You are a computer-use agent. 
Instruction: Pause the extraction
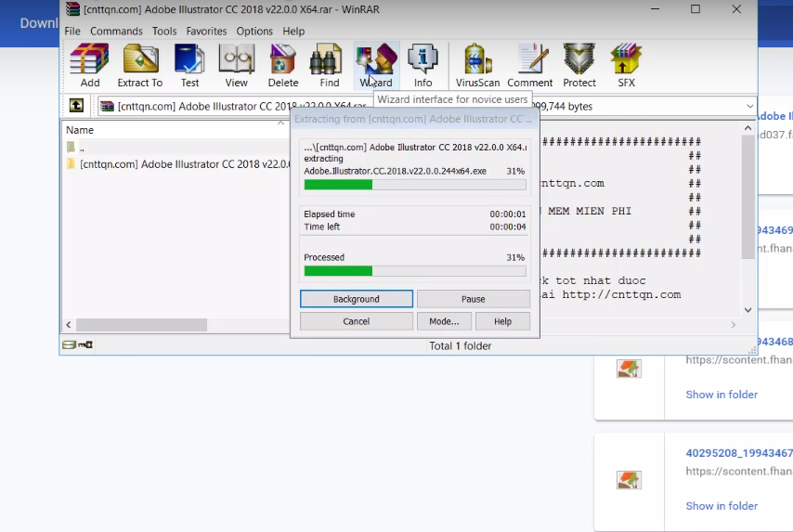pos(473,299)
